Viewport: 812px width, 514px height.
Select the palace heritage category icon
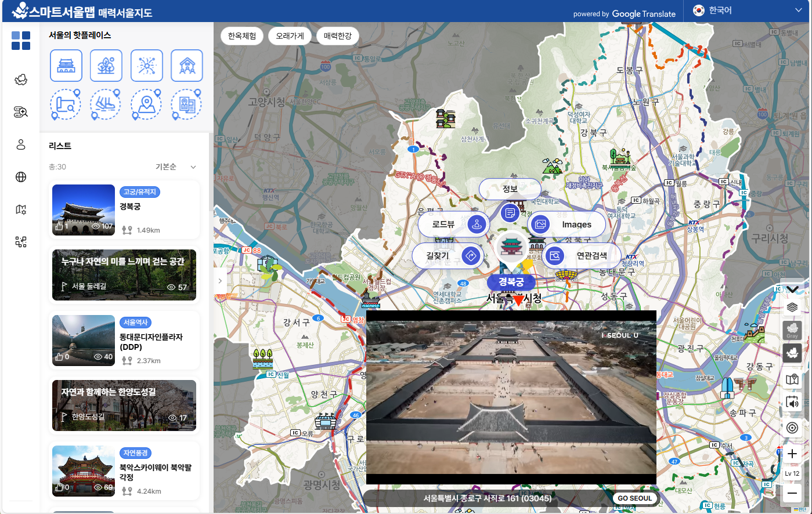tap(66, 66)
